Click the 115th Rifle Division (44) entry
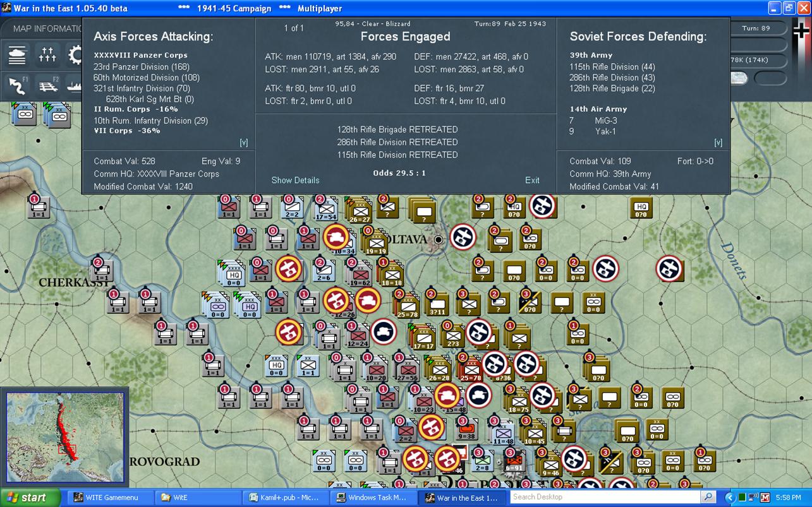This screenshot has width=812, height=507. (x=612, y=67)
